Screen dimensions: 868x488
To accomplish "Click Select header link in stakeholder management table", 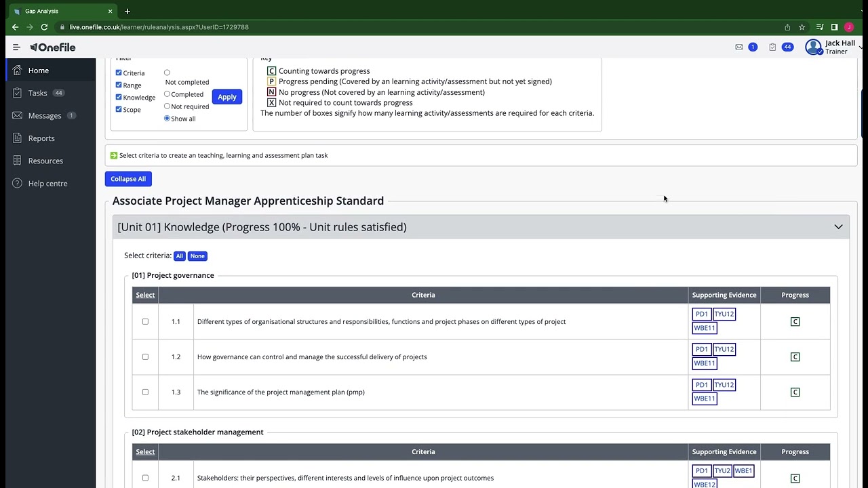I will pos(145,451).
